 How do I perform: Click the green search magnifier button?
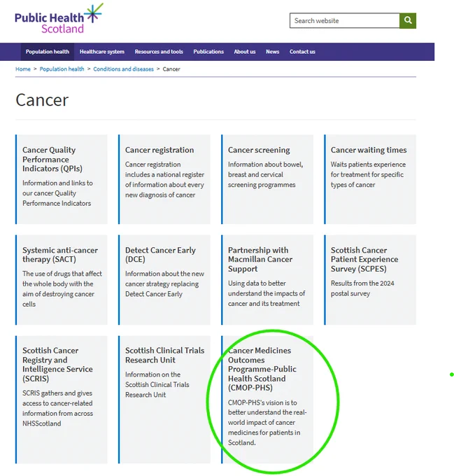pyautogui.click(x=408, y=20)
